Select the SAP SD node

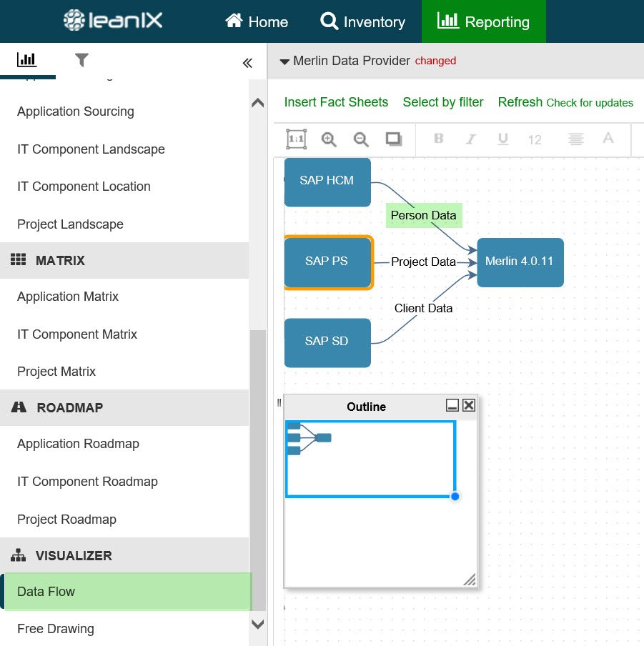tap(327, 342)
